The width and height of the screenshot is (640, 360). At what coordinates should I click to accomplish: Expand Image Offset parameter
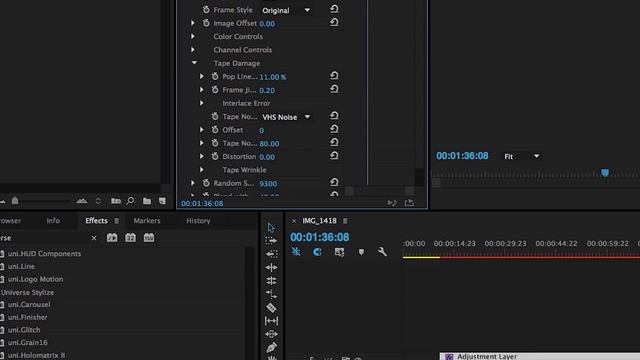pos(193,23)
